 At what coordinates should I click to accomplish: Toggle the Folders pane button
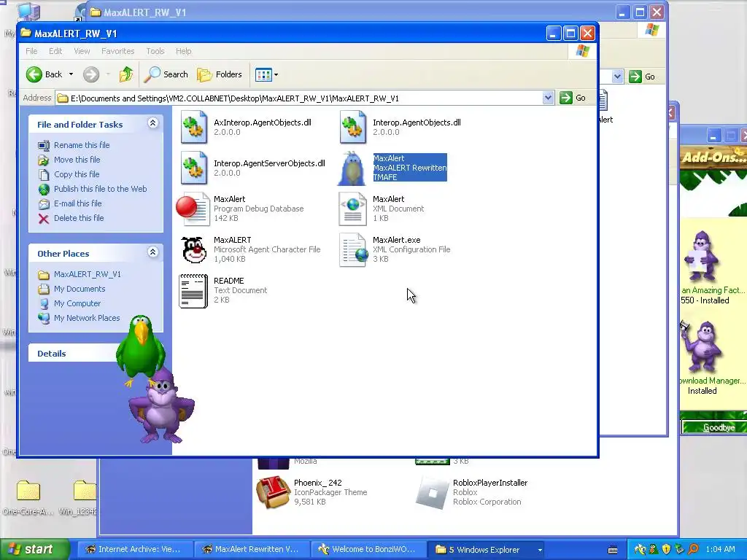(220, 74)
